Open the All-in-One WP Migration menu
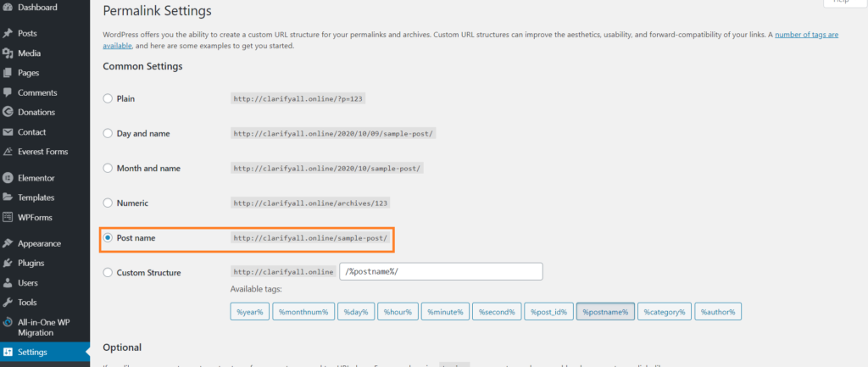This screenshot has width=868, height=367. click(x=43, y=327)
